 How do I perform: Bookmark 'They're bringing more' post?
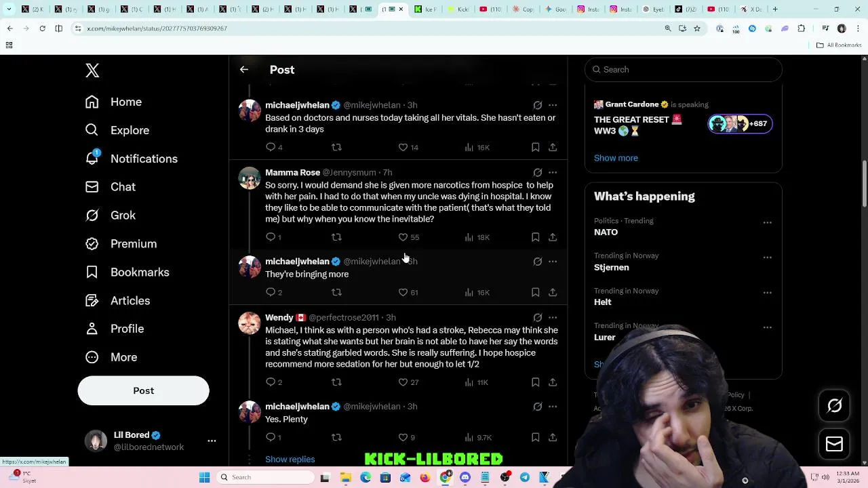(536, 292)
